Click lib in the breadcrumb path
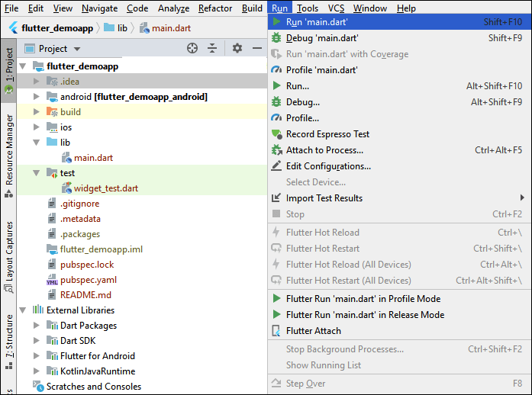Image resolution: width=532 pixels, height=395 pixels. pyautogui.click(x=122, y=28)
